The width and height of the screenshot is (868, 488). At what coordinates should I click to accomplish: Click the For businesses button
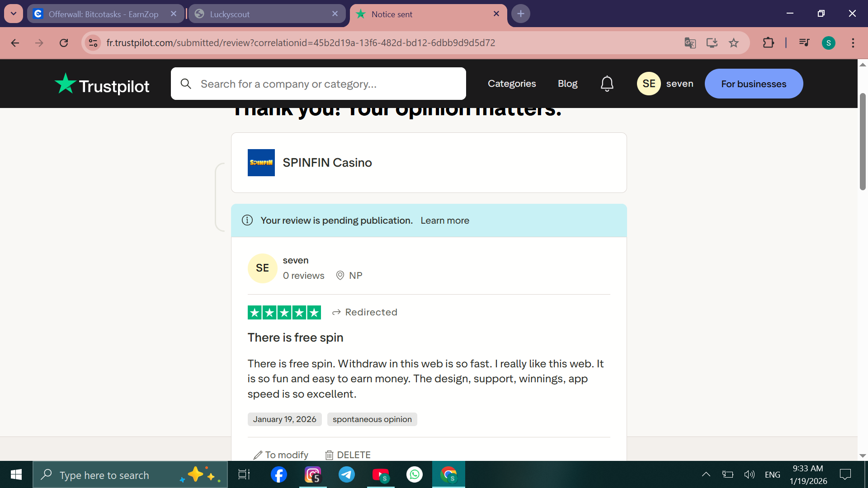(x=754, y=84)
